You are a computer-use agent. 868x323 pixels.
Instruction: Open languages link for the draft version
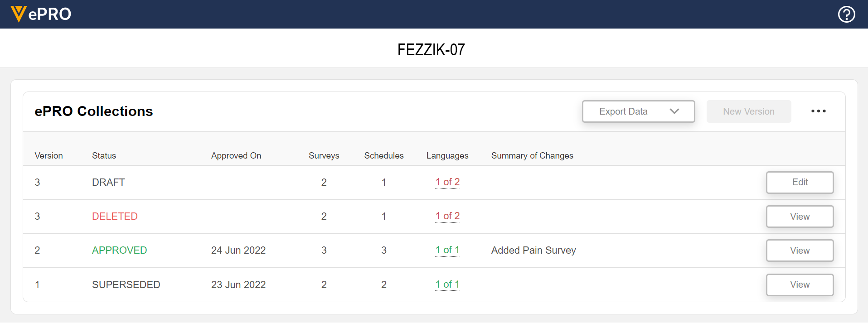447,182
